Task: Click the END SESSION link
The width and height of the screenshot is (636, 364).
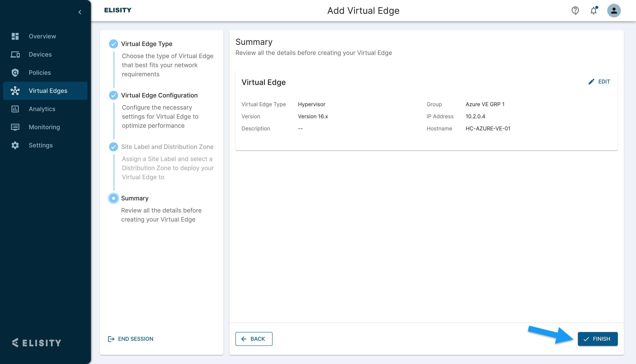Action: tap(131, 339)
